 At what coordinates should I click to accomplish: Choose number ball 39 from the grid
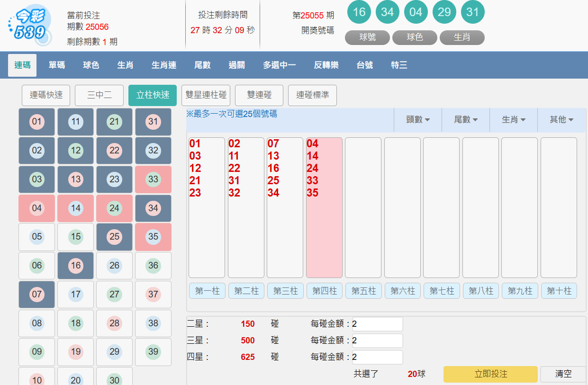coord(153,352)
